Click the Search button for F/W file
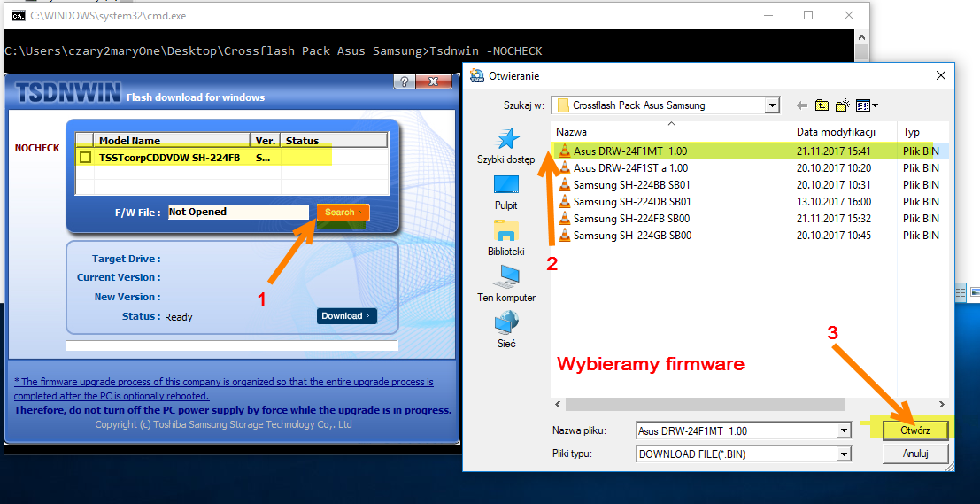 click(343, 213)
